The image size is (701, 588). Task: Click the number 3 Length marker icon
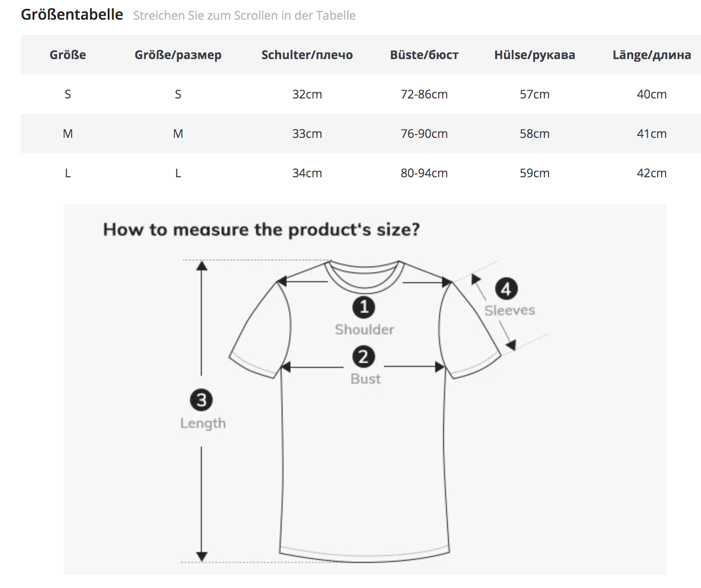201,400
